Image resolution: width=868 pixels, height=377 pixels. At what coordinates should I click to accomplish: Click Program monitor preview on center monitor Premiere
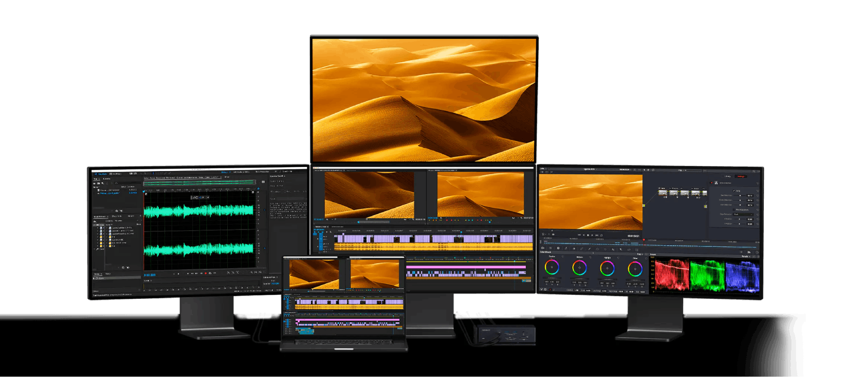click(x=480, y=195)
